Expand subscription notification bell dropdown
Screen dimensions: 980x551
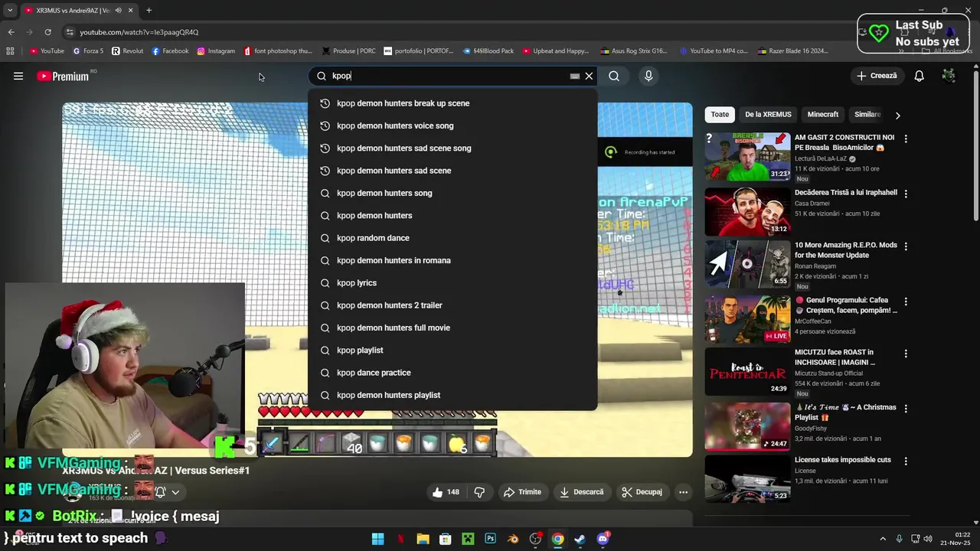[x=175, y=492]
